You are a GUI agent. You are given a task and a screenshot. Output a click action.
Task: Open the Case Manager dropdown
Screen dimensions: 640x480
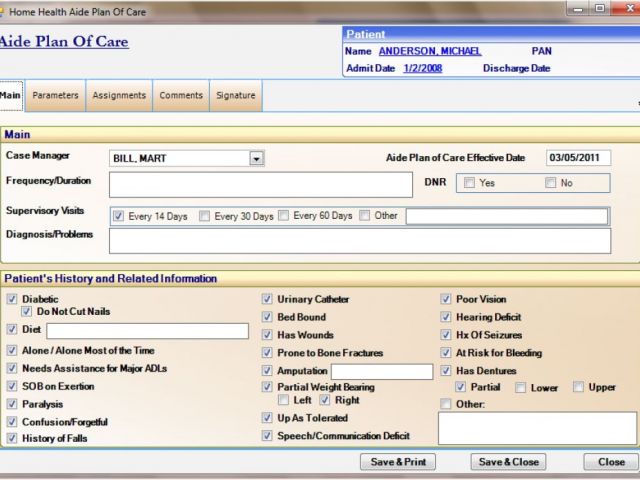pyautogui.click(x=256, y=158)
